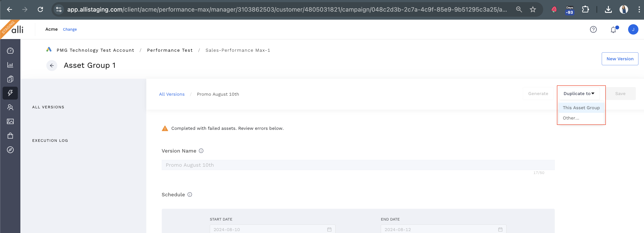The image size is (644, 233).
Task: Click the help question mark icon
Action: pos(593,29)
